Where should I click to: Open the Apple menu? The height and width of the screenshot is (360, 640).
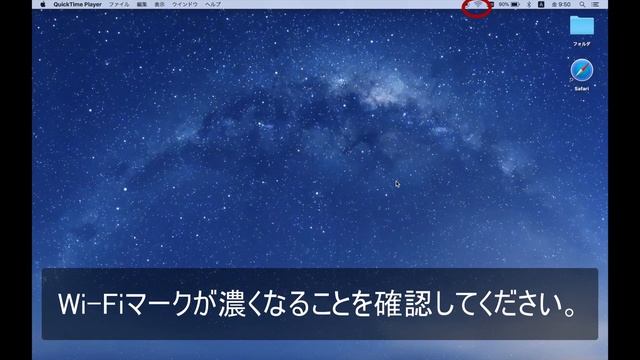pos(43,4)
